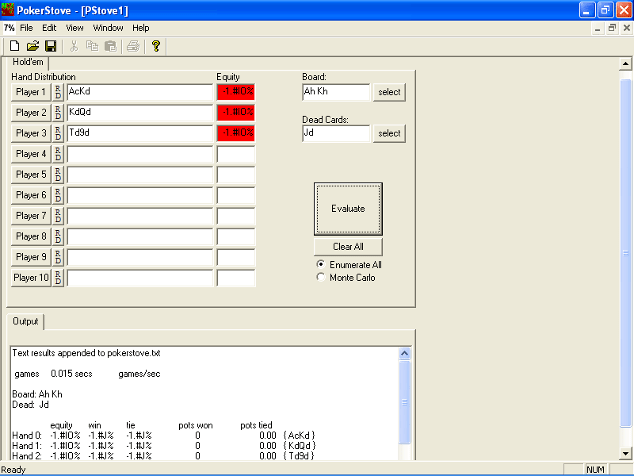This screenshot has height=476, width=634.
Task: Click the PokerStove document icon in the menu bar
Action: tap(9, 28)
